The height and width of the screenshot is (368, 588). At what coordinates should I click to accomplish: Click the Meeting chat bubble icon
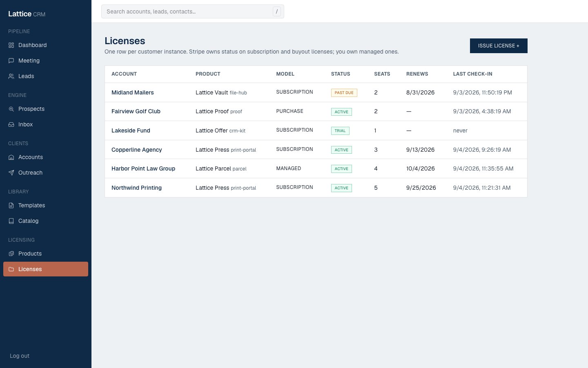[x=11, y=61]
